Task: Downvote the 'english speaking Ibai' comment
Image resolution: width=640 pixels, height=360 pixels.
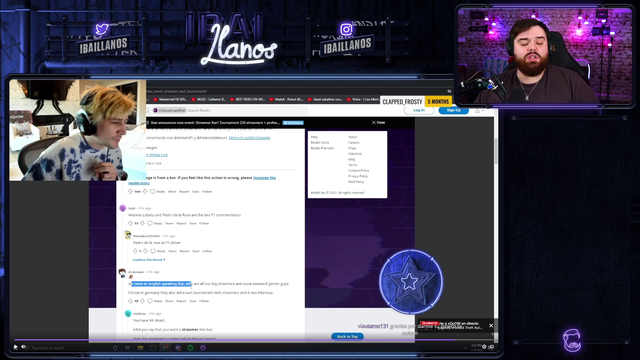Action: pos(142,301)
